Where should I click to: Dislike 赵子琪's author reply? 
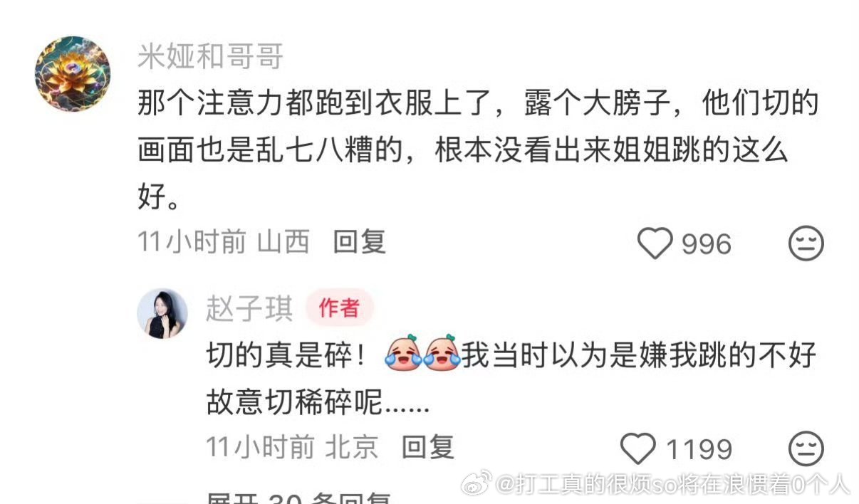pos(806,448)
